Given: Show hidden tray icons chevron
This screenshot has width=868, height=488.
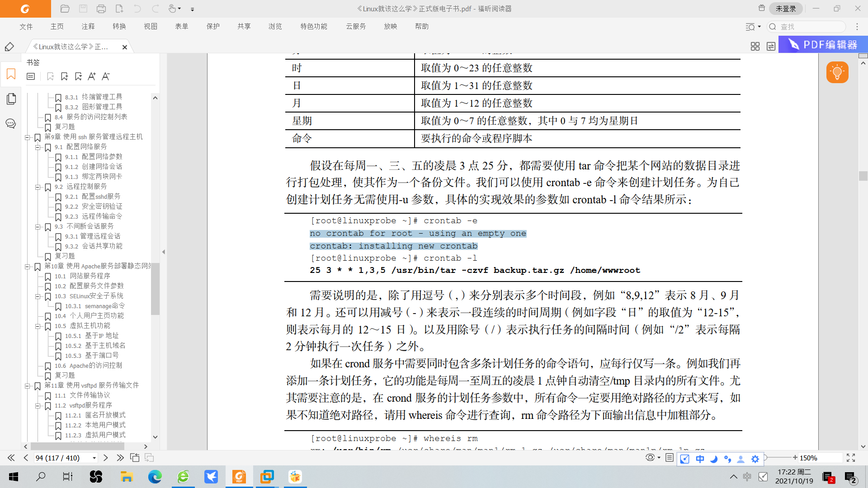Looking at the screenshot, I should coord(734,477).
